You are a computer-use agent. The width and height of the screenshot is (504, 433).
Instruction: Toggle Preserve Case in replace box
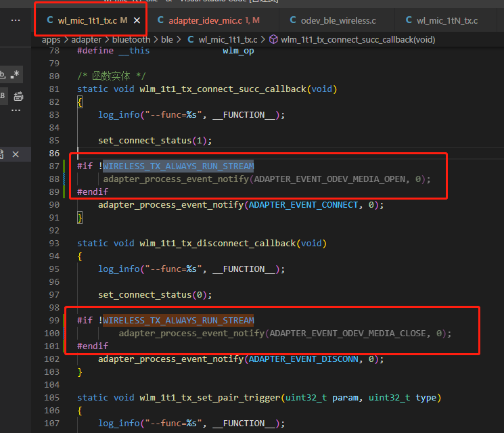[3, 96]
